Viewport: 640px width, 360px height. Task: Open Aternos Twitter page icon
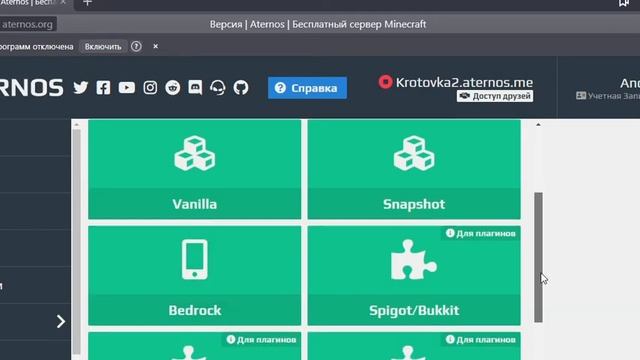click(80, 88)
